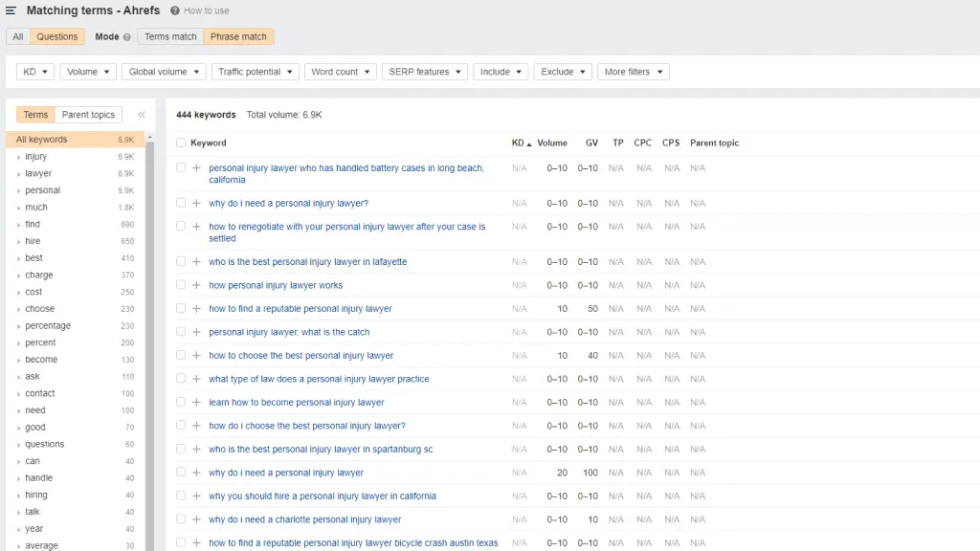
Task: Click the Mode info question icon
Action: coord(127,37)
